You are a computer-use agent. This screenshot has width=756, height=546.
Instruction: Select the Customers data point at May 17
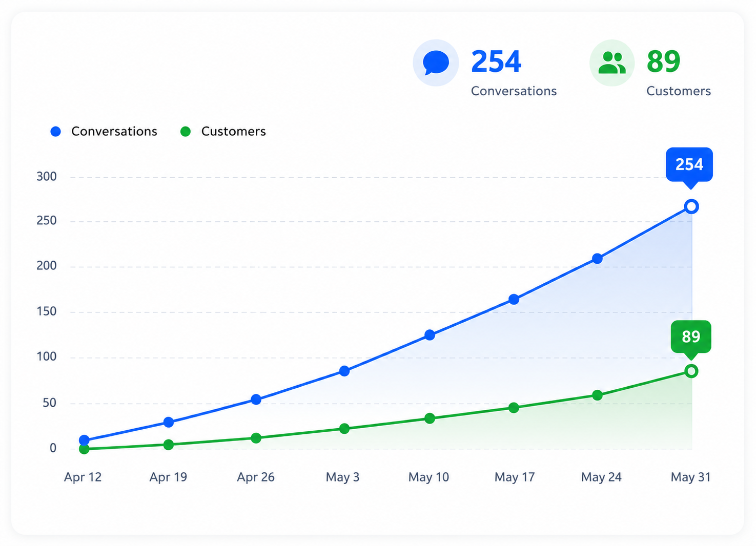(x=514, y=408)
